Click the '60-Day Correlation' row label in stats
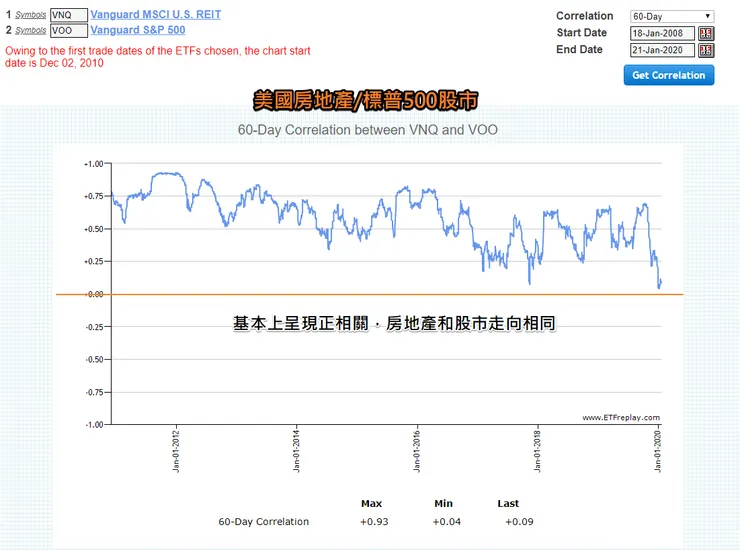740x550 pixels. 263,522
